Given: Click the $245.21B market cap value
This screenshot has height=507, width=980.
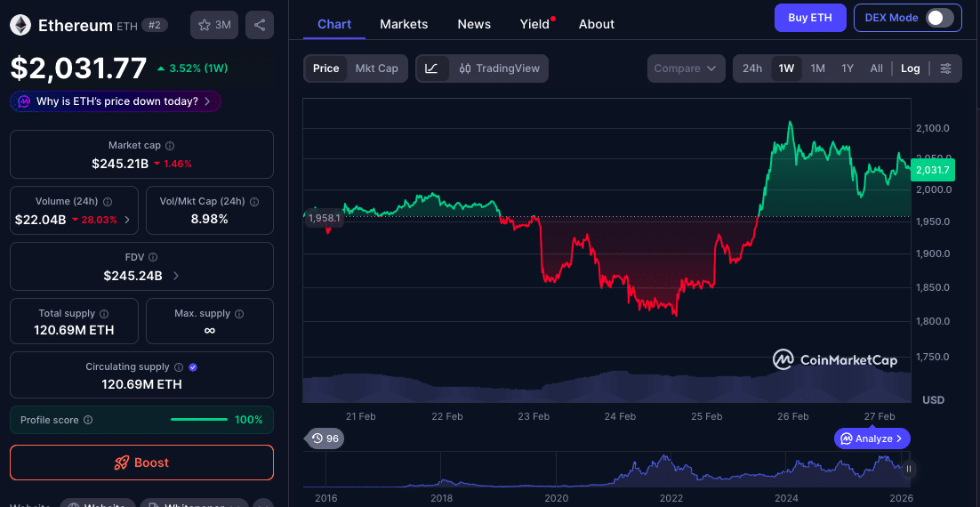Looking at the screenshot, I should click(120, 164).
